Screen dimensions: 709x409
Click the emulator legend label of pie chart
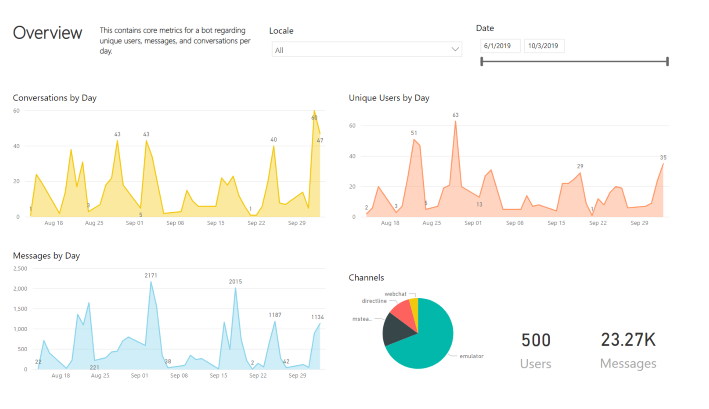(472, 356)
